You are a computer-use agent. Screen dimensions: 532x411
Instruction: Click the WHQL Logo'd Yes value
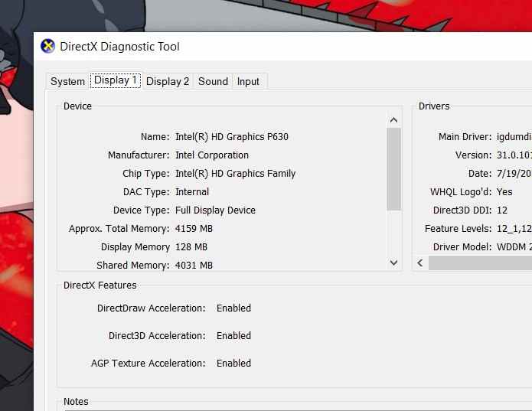point(504,192)
